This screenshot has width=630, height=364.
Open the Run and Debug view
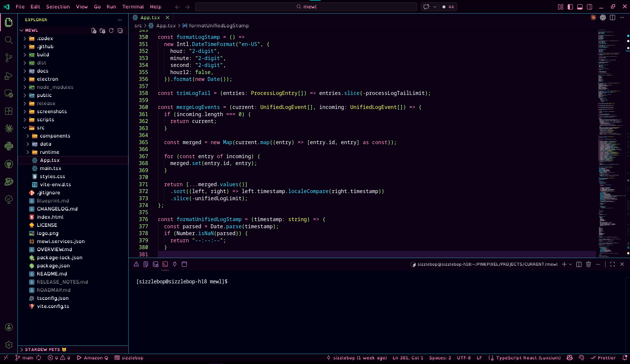tap(9, 76)
